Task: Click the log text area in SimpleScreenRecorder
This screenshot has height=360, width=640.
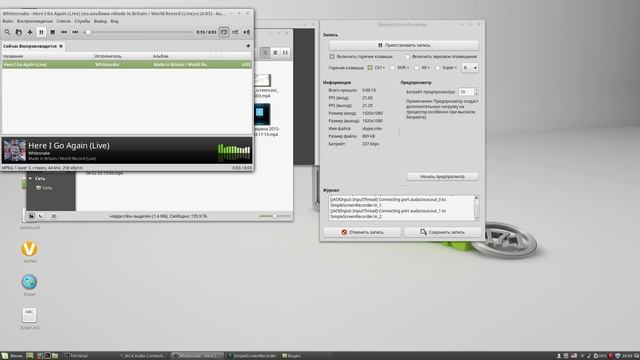Action: (x=401, y=208)
